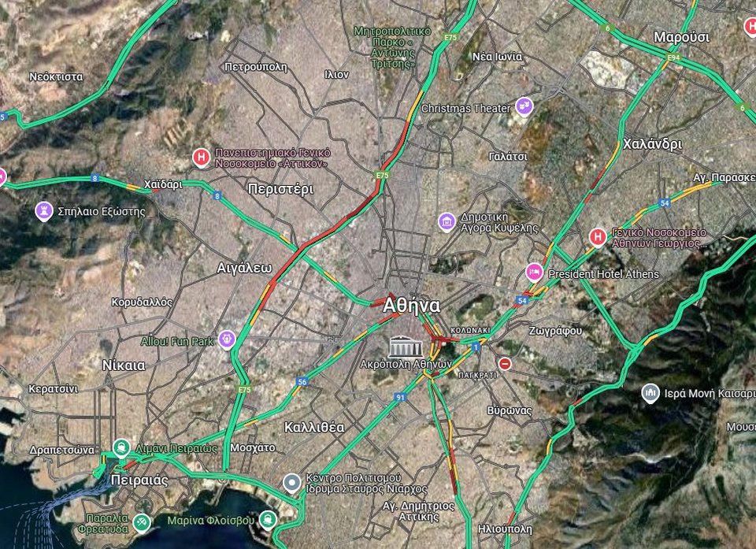Click the Μαρούσι place label
Image resolution: width=756 pixels, height=549 pixels.
681,37
